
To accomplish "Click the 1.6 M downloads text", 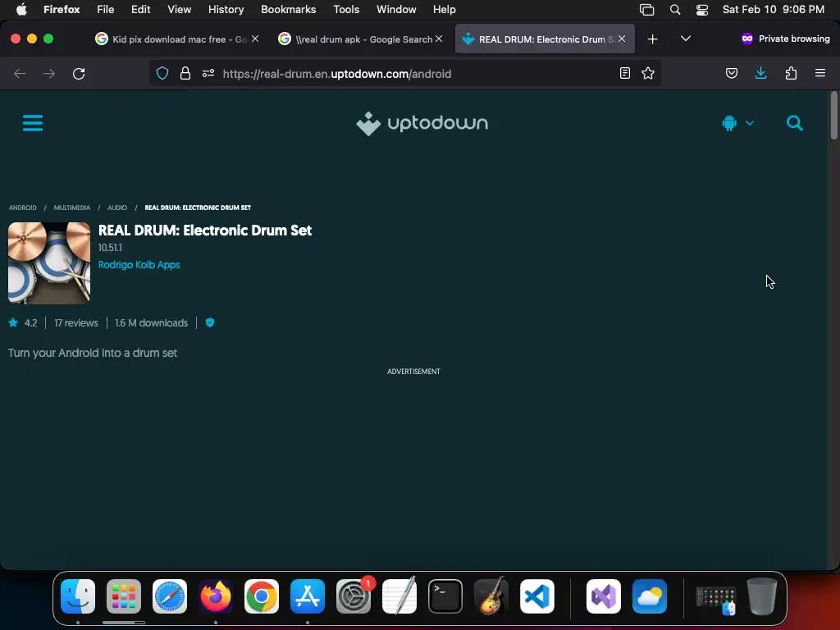I will coord(152,323).
